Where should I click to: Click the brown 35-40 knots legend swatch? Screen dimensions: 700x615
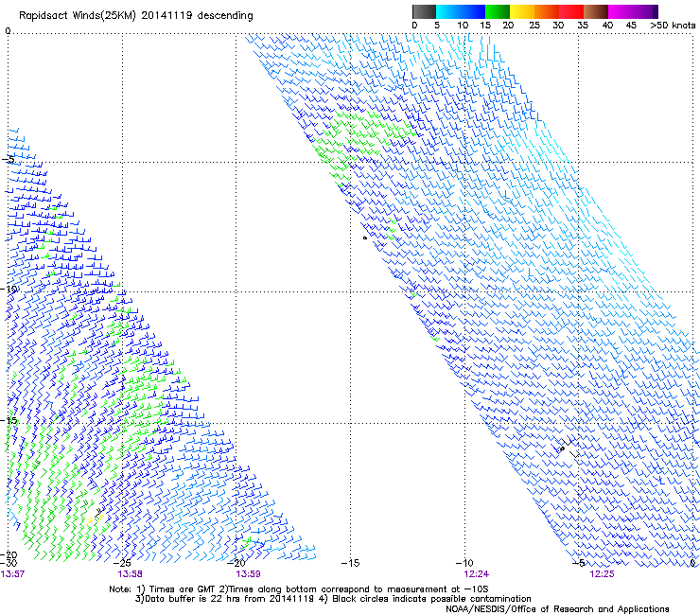[x=596, y=11]
